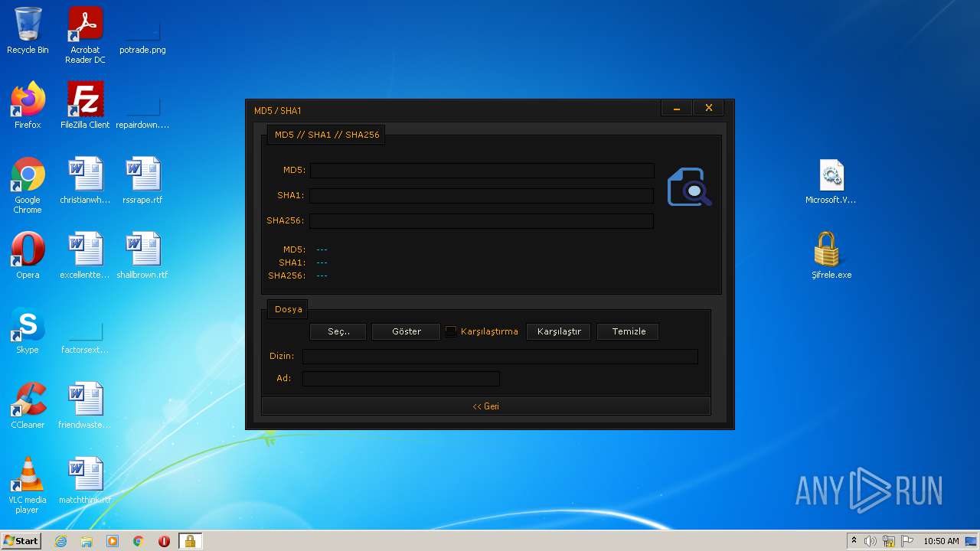Open the VLC media player shortcut
The height and width of the screenshot is (551, 980).
click(28, 485)
